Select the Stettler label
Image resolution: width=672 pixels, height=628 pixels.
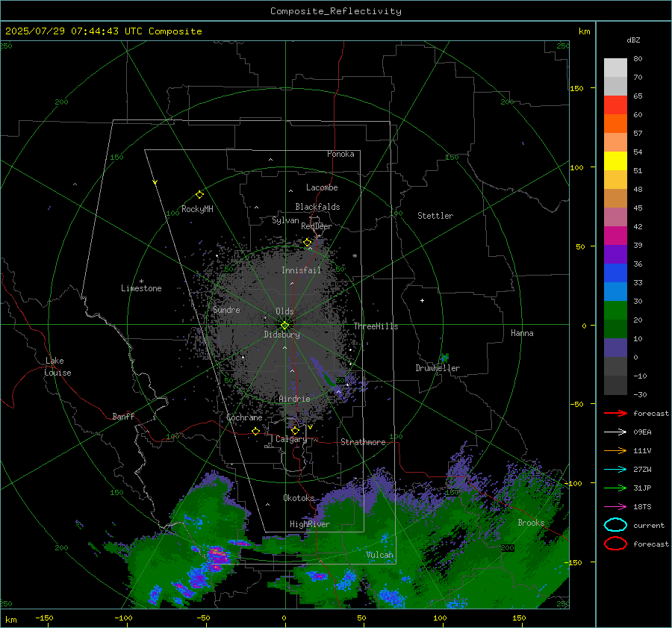435,216
